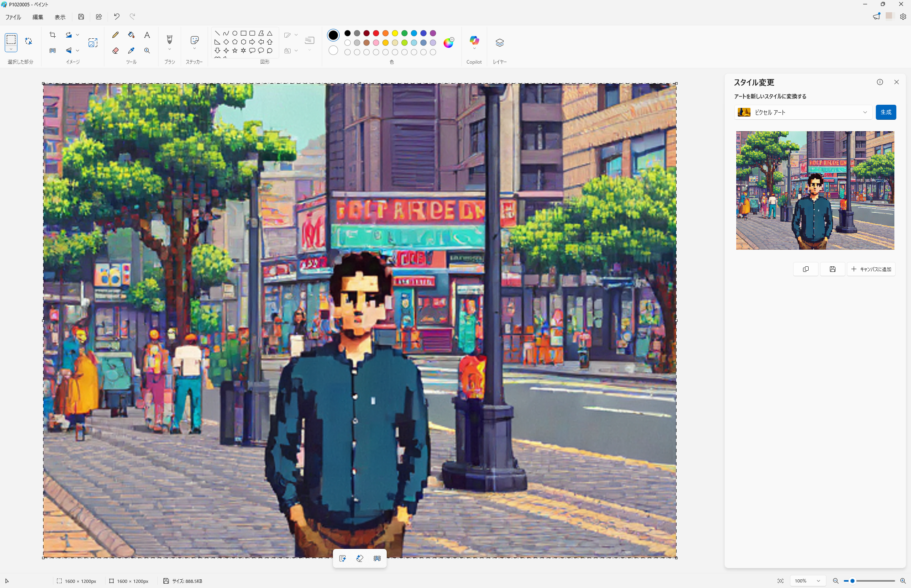Open the Layers panel icon
911x588 pixels.
pyautogui.click(x=499, y=43)
